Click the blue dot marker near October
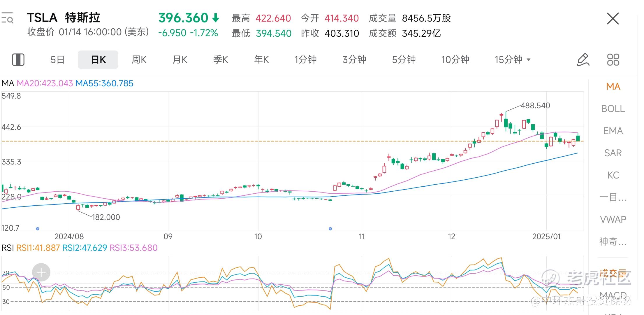The height and width of the screenshot is (315, 644). tap(330, 229)
